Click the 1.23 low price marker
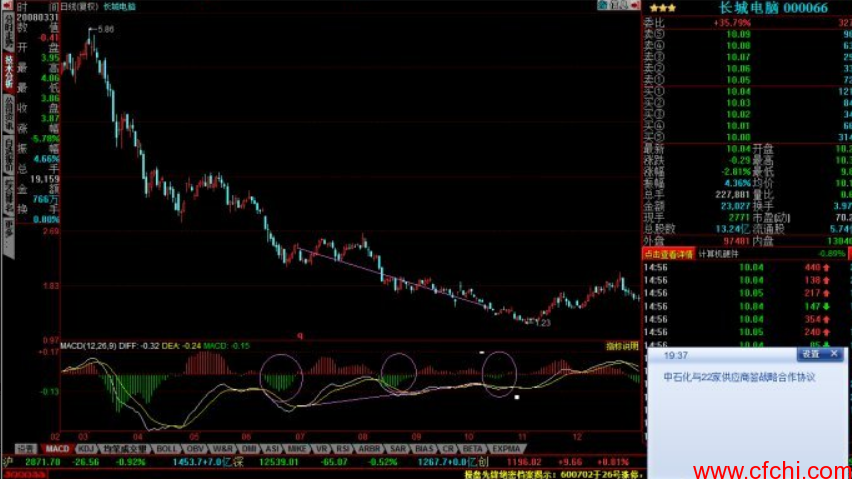The height and width of the screenshot is (479, 852). pyautogui.click(x=542, y=323)
